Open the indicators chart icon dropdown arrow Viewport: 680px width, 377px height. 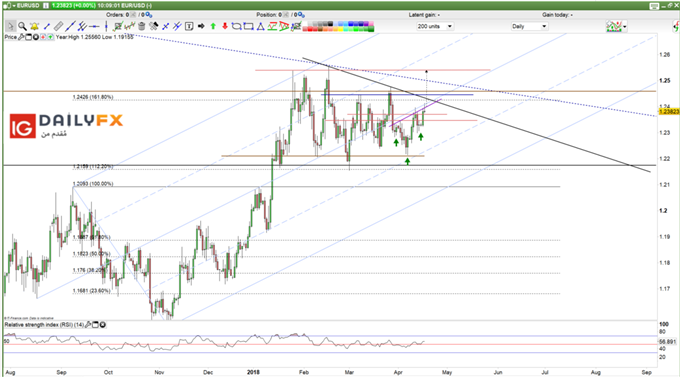[625, 27]
